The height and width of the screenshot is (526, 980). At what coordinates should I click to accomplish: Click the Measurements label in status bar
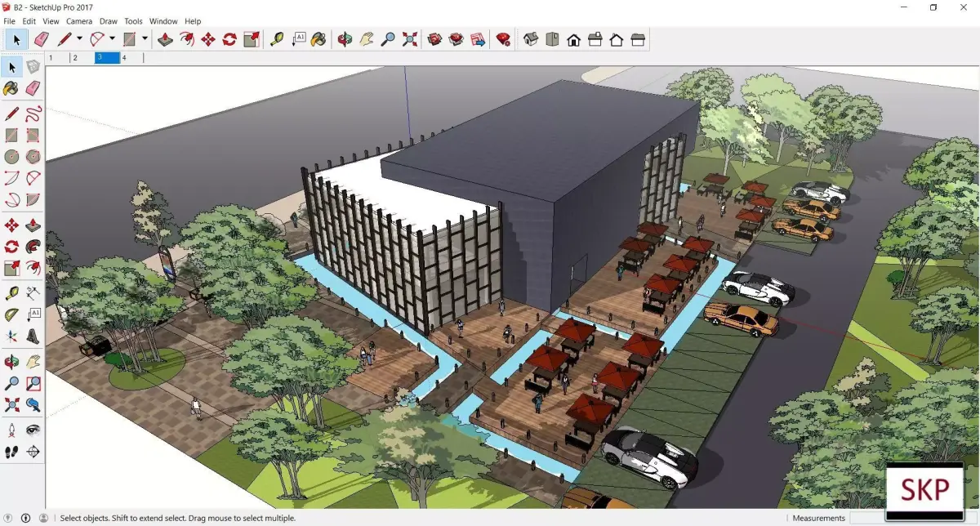[x=818, y=518]
